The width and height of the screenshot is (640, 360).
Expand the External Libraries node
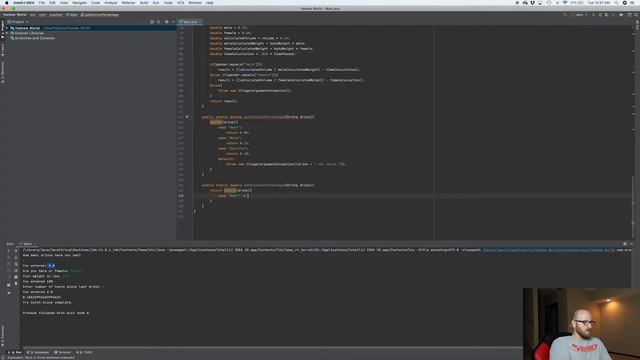pos(7,33)
